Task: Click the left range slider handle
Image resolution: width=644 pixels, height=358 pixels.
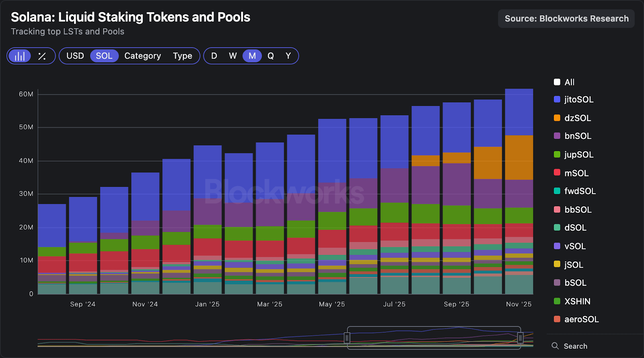Action: tap(347, 338)
